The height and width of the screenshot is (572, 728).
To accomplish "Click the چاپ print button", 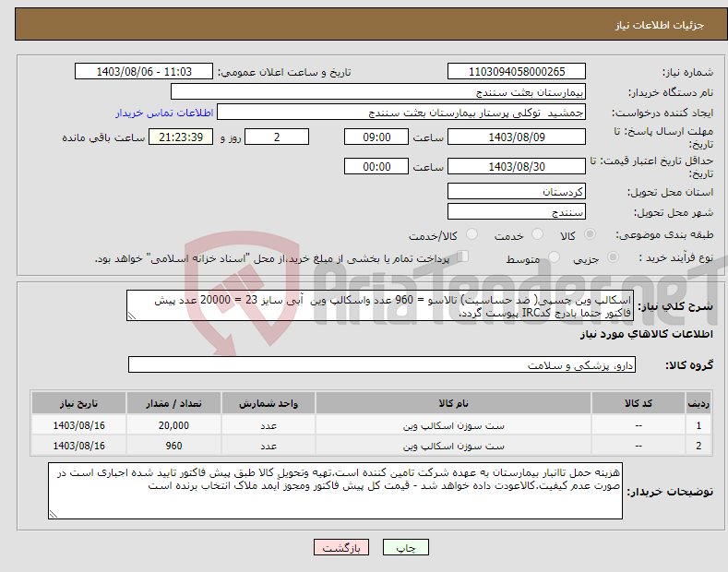I will (406, 548).
